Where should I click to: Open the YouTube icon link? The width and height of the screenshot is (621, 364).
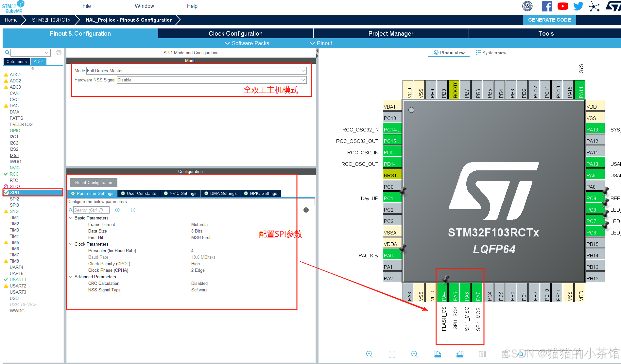tap(563, 6)
